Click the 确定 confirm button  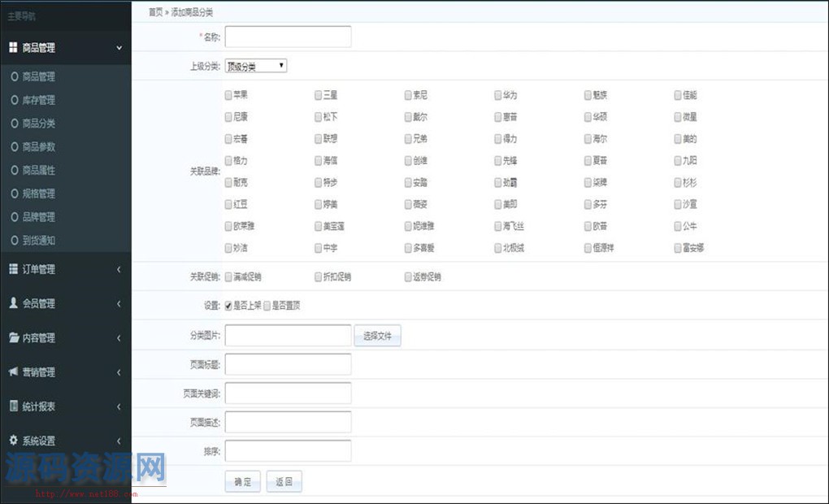pyautogui.click(x=243, y=481)
